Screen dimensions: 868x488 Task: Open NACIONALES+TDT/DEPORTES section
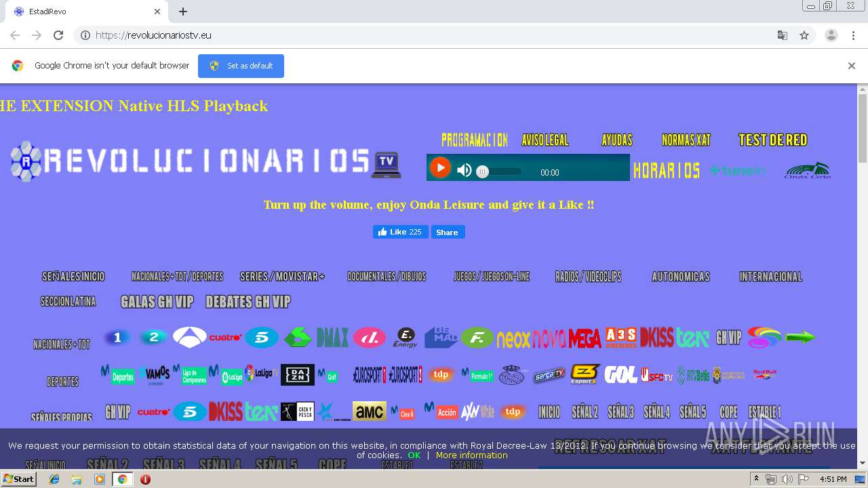[178, 277]
